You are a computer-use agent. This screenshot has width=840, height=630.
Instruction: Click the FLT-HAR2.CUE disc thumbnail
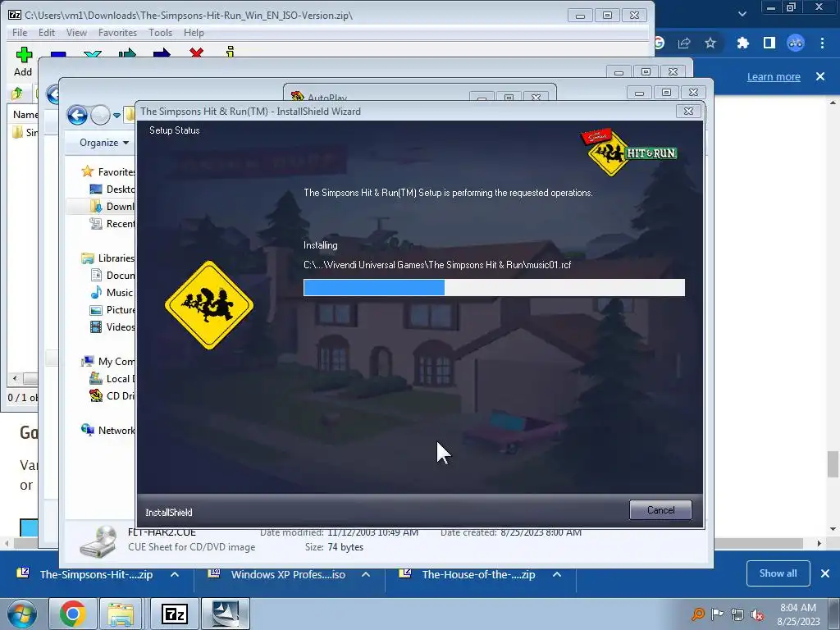98,541
